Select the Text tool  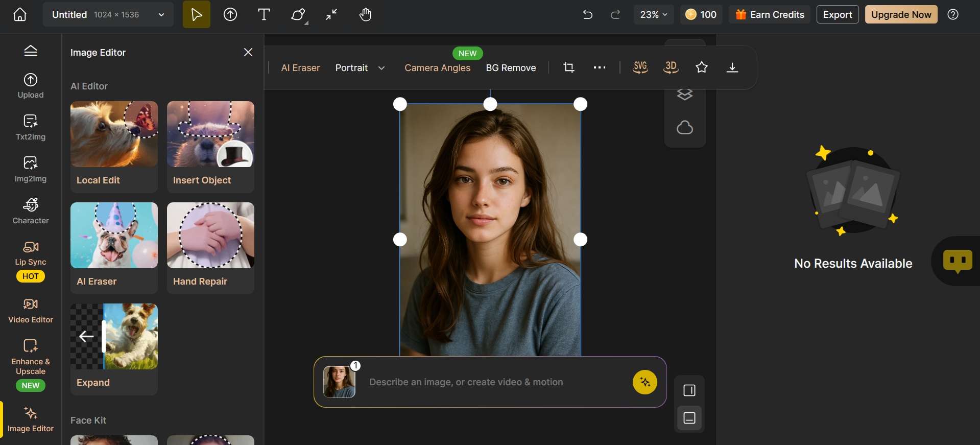(264, 14)
